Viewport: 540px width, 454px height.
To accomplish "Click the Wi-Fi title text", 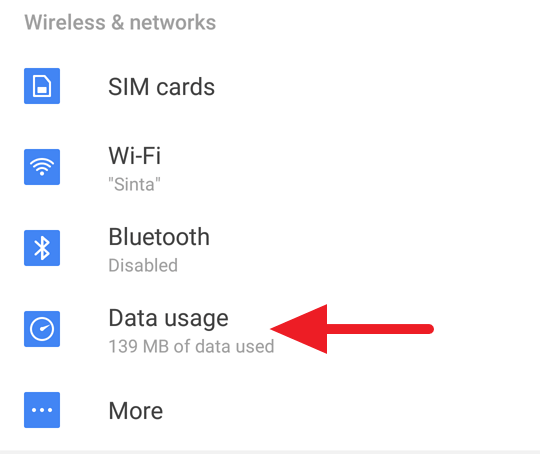I will tap(135, 156).
